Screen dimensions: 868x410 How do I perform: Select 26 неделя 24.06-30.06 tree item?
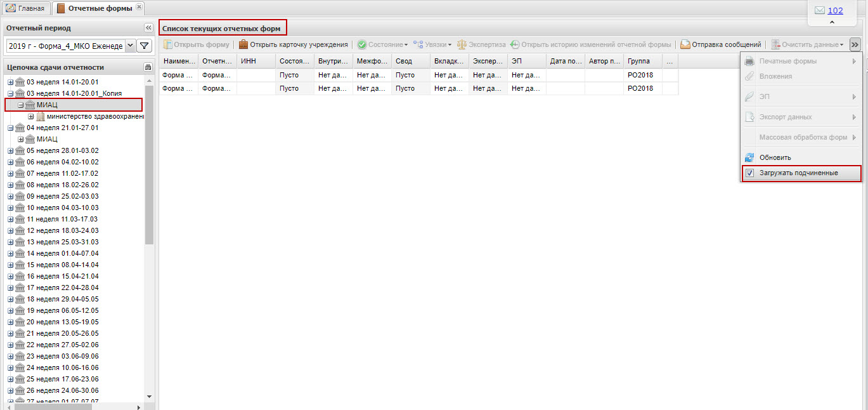[63, 390]
